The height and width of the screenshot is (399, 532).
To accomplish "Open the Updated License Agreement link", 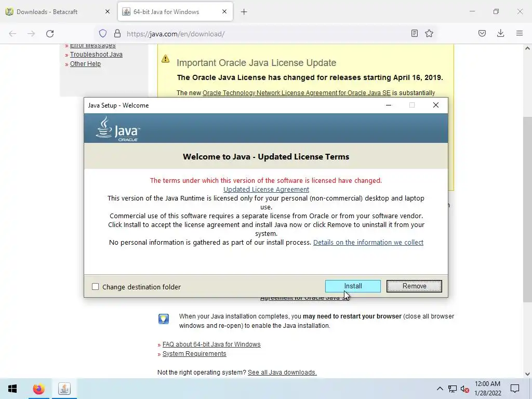I will 266,189.
